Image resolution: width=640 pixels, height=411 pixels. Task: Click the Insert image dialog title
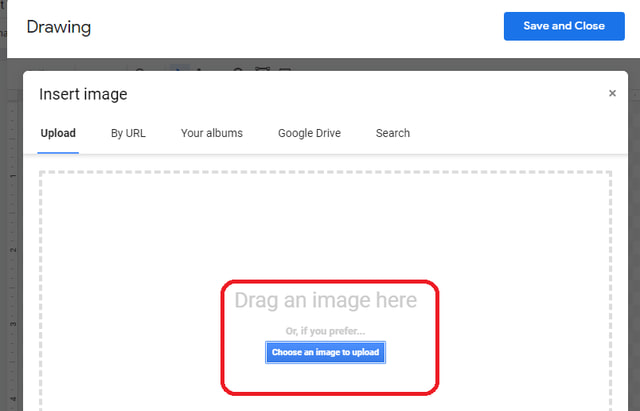click(83, 94)
